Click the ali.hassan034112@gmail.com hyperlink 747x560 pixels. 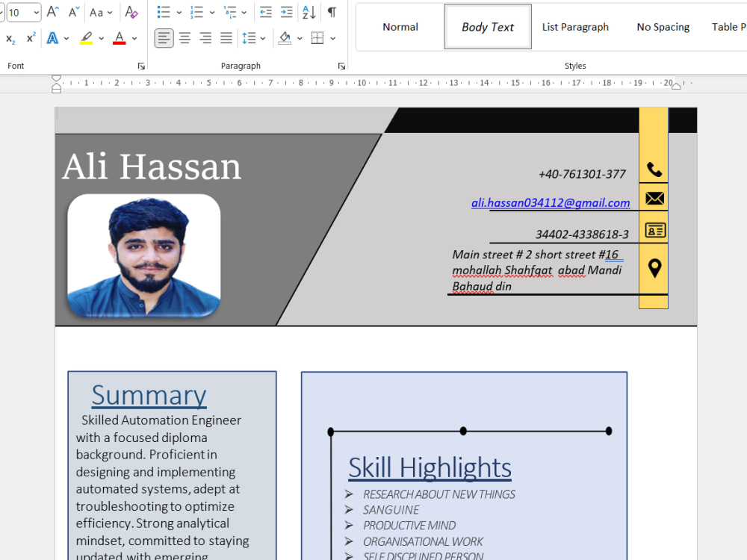coord(551,202)
